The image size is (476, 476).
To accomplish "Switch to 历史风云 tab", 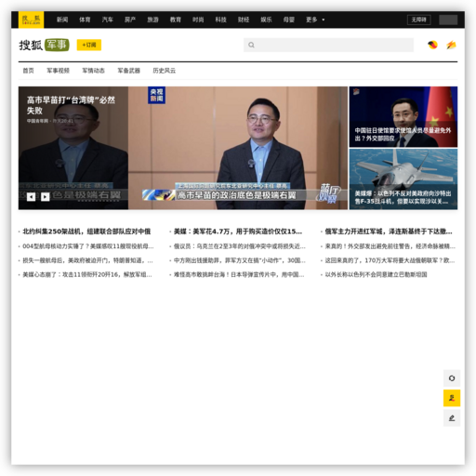I will (x=164, y=71).
